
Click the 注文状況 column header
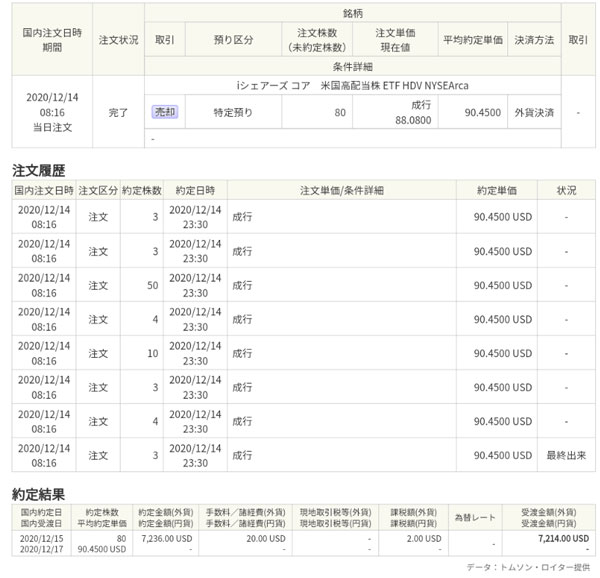(119, 41)
